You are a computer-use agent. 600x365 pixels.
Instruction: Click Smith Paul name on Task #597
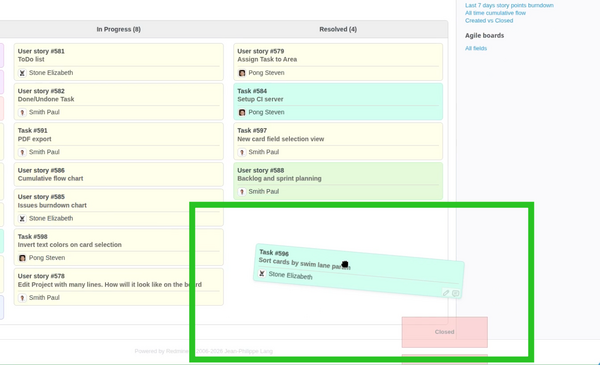click(264, 152)
